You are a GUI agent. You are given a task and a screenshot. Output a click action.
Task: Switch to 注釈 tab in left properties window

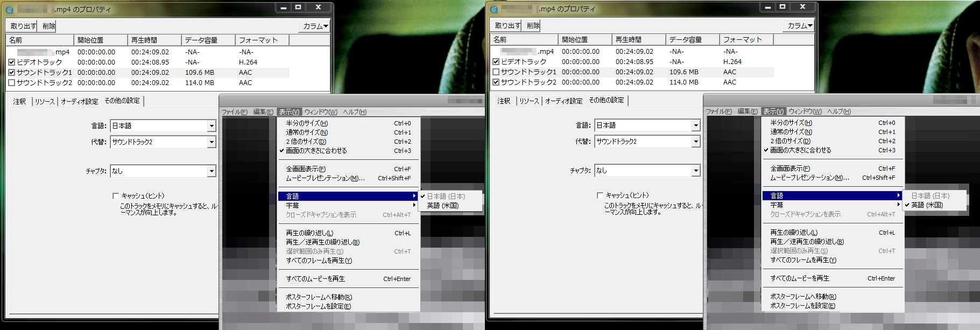[x=20, y=101]
